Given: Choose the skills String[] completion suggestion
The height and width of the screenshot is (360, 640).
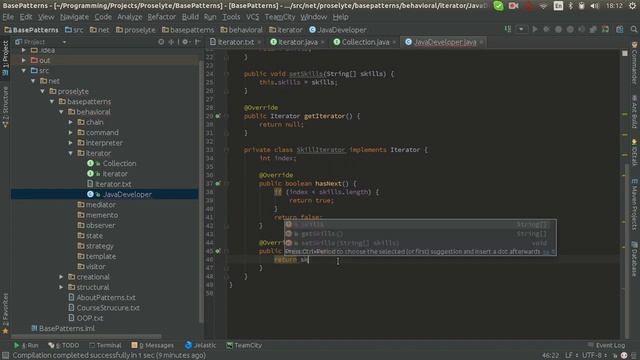Looking at the screenshot, I should click(x=420, y=224).
